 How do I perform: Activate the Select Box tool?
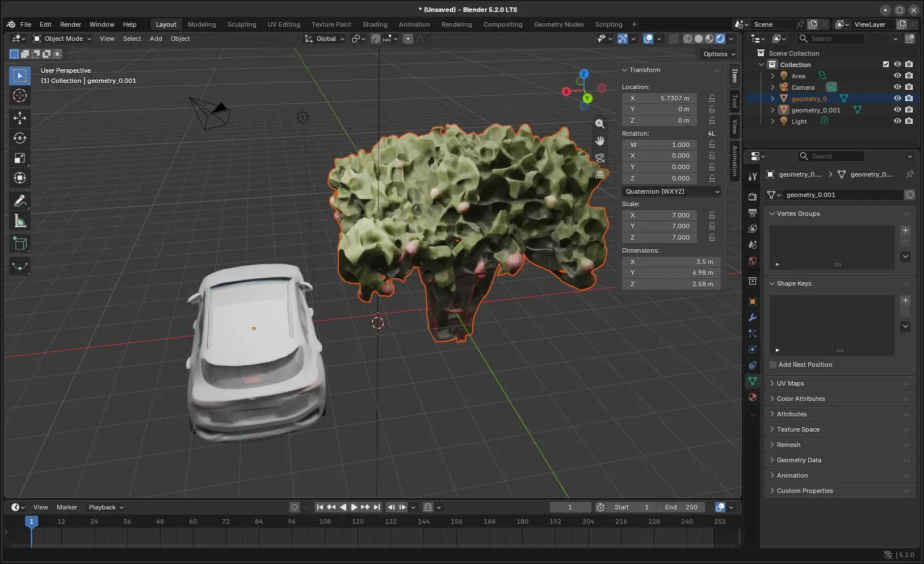coord(20,76)
